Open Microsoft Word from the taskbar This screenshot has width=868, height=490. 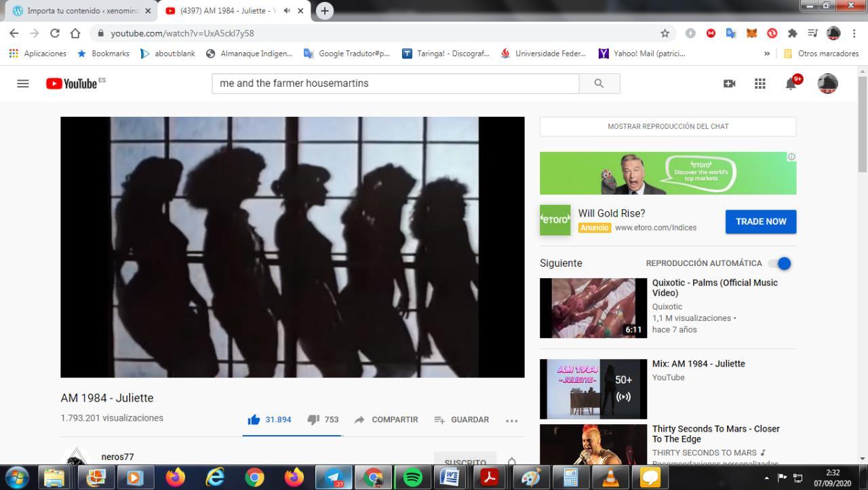pos(449,478)
